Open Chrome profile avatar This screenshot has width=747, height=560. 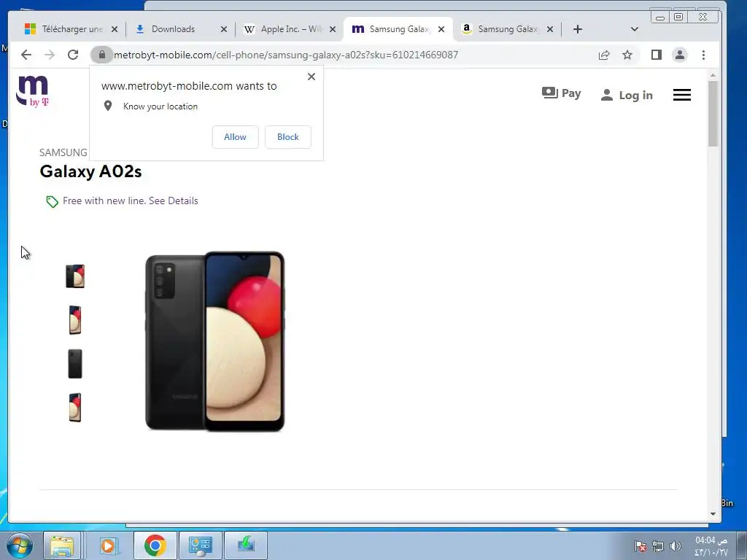[x=680, y=55]
